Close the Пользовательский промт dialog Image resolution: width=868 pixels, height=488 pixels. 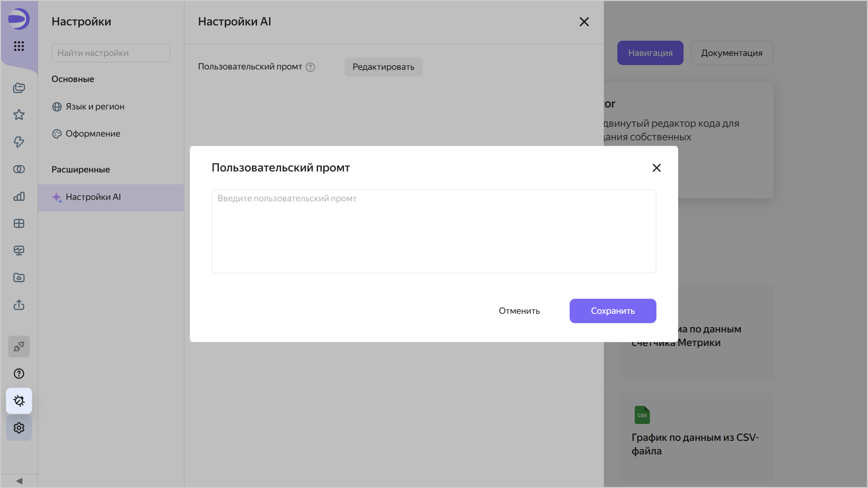click(656, 168)
